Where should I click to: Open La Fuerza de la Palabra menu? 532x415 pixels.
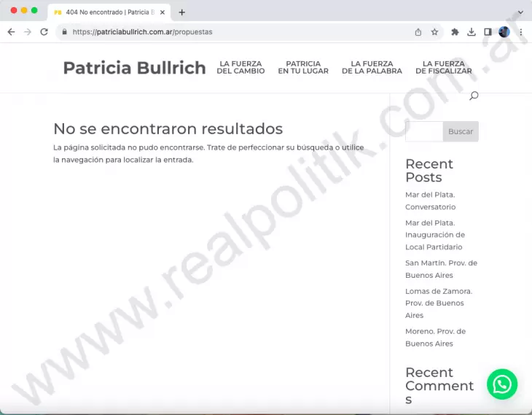pos(372,67)
